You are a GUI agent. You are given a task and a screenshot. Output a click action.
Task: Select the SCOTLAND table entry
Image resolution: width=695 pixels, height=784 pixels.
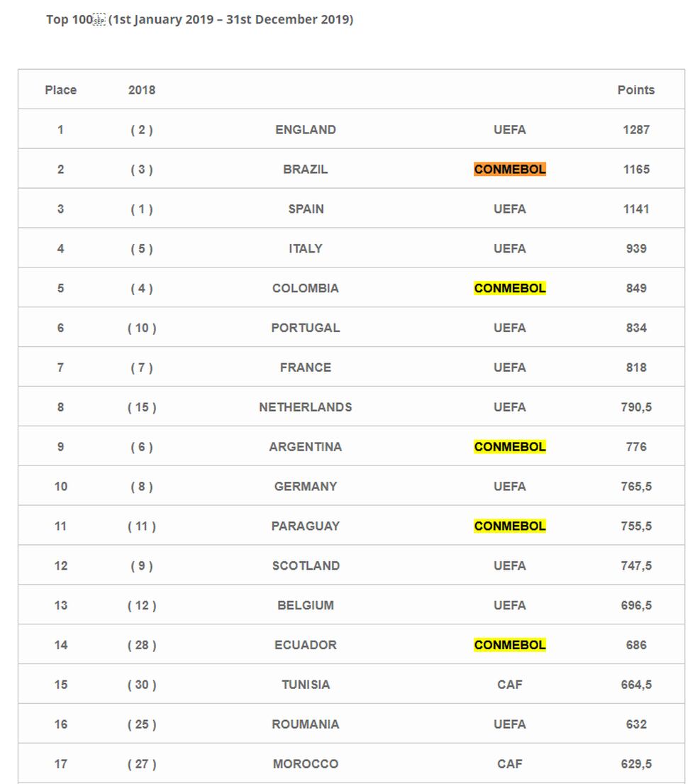pyautogui.click(x=306, y=566)
